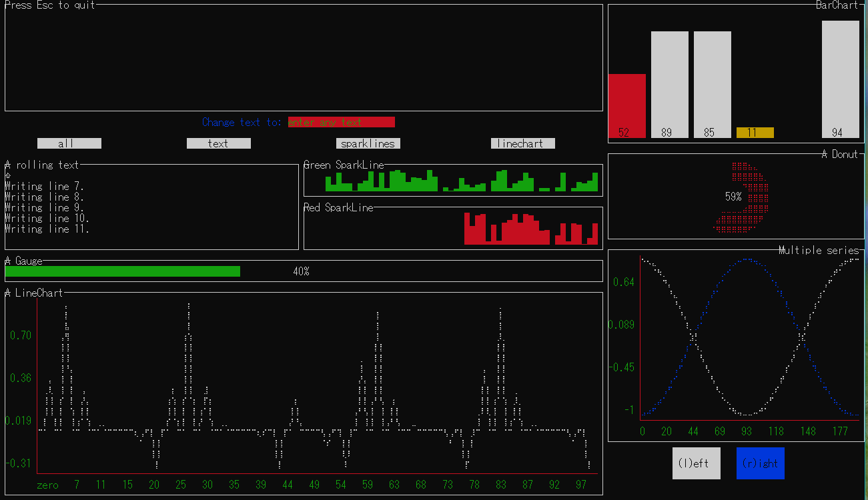Viewport: 868px width, 500px height.
Task: Select the "Writing line 9." row
Action: tap(45, 207)
